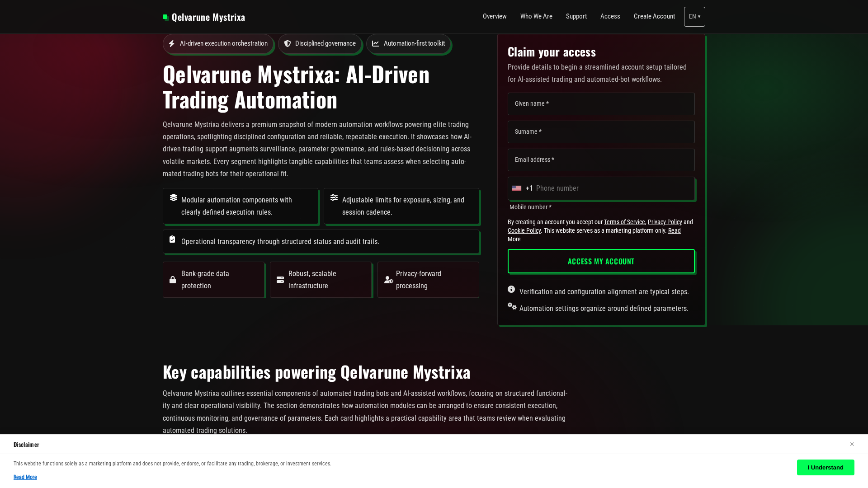Image resolution: width=868 pixels, height=488 pixels.
Task: Click the Privacy-forward processing card text
Action: click(419, 280)
